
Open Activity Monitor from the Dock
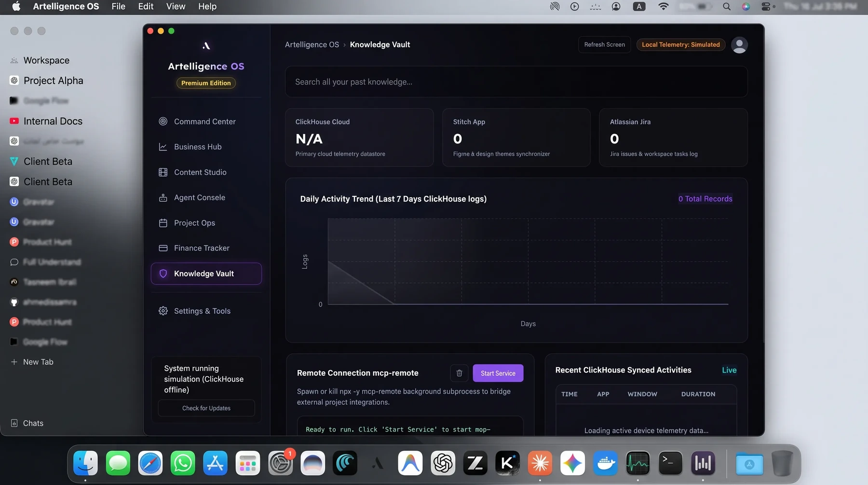point(637,463)
